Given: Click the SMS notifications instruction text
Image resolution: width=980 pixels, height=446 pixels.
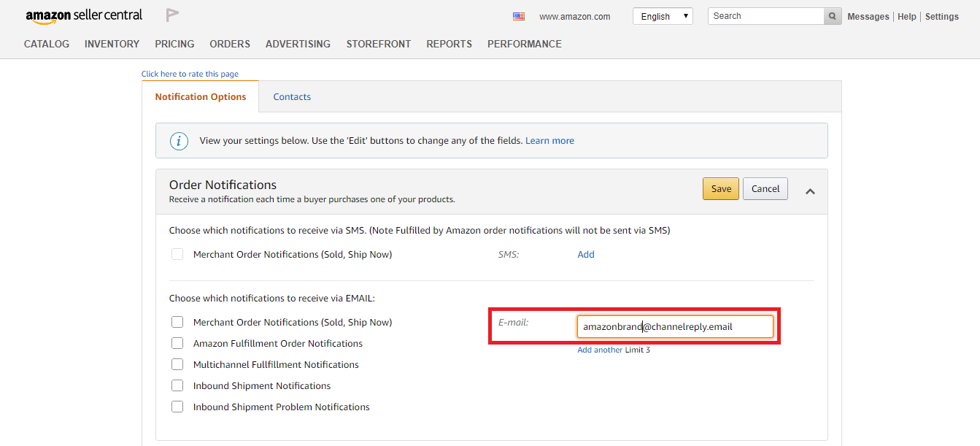Looking at the screenshot, I should [x=420, y=230].
